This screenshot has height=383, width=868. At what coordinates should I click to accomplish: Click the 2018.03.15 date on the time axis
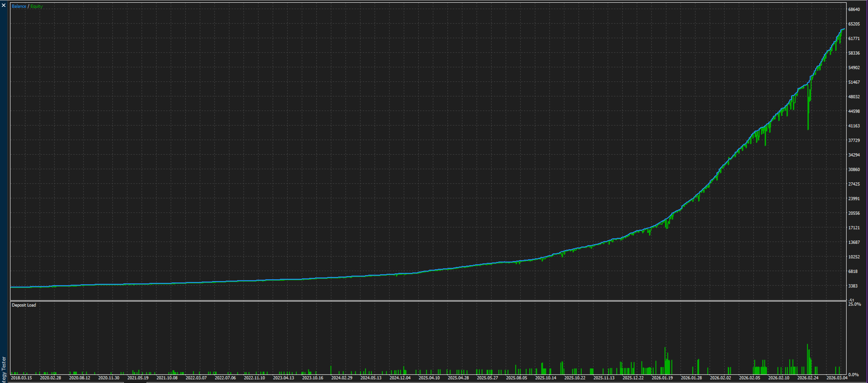pos(21,378)
